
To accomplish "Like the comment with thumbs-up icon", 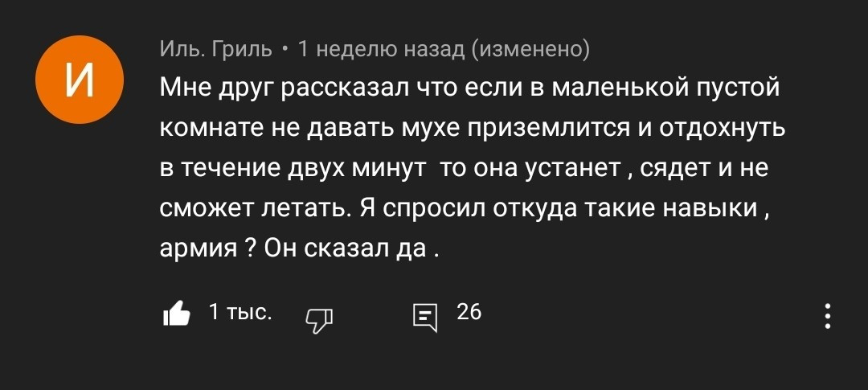I will (176, 314).
